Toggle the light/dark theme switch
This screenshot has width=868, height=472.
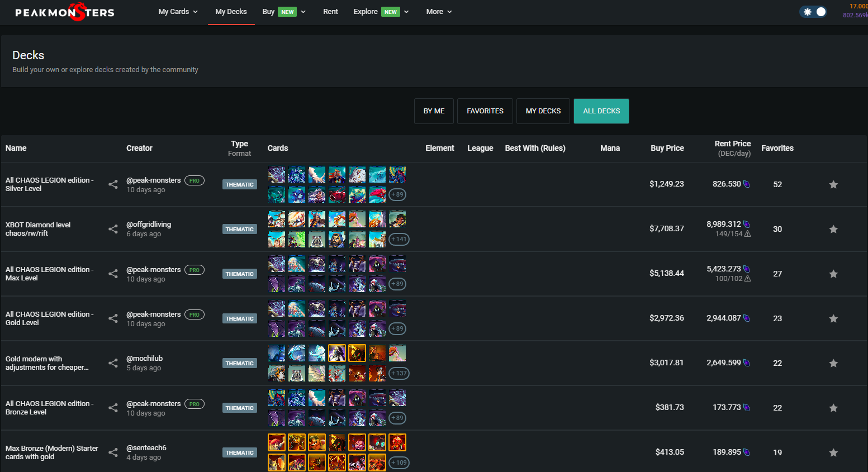(813, 12)
